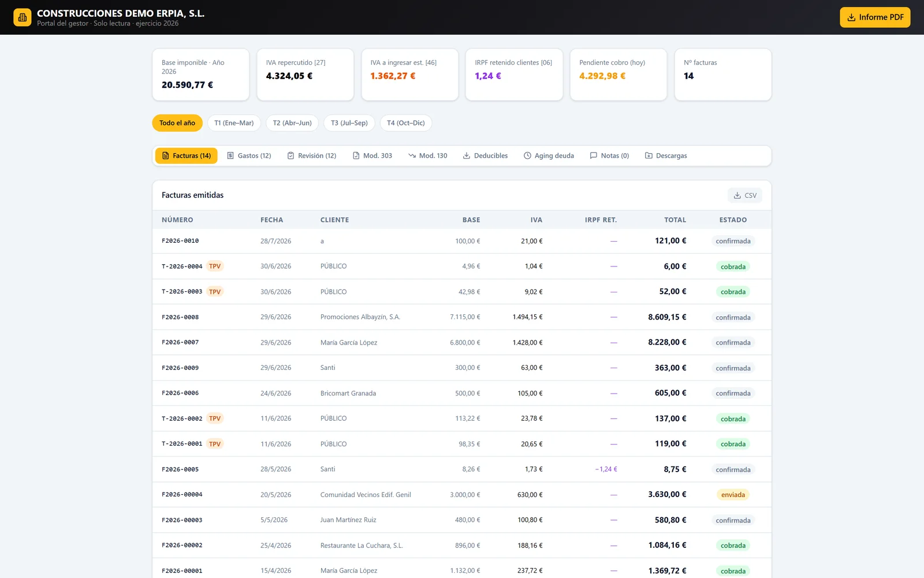The height and width of the screenshot is (578, 924).
Task: Click the building logo icon in header
Action: [x=23, y=17]
